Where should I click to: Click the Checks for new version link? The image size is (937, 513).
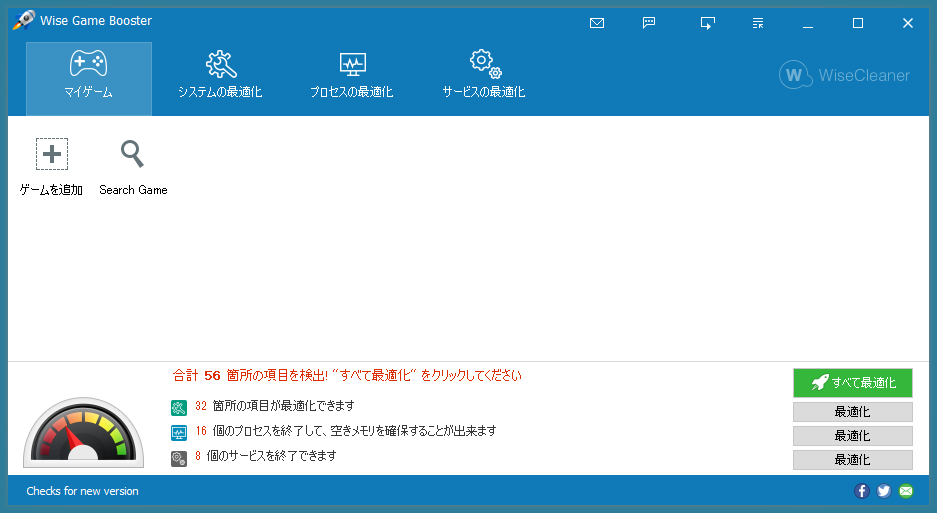(x=82, y=491)
